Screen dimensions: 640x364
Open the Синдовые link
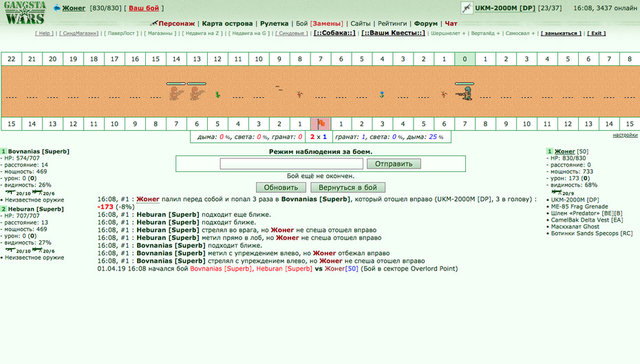click(x=291, y=33)
